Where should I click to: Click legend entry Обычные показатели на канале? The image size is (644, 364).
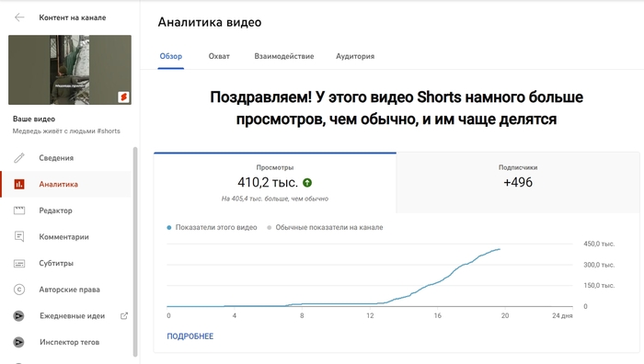tap(325, 227)
